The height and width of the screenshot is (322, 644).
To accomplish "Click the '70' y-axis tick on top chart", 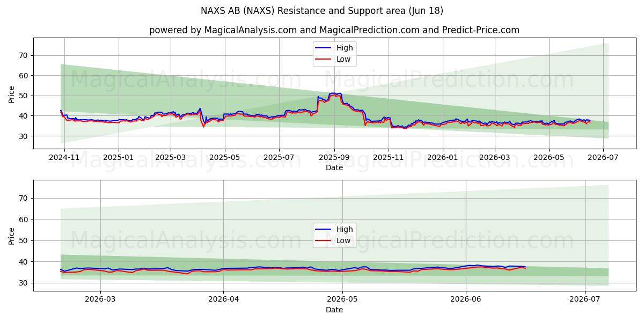I will (x=24, y=55).
